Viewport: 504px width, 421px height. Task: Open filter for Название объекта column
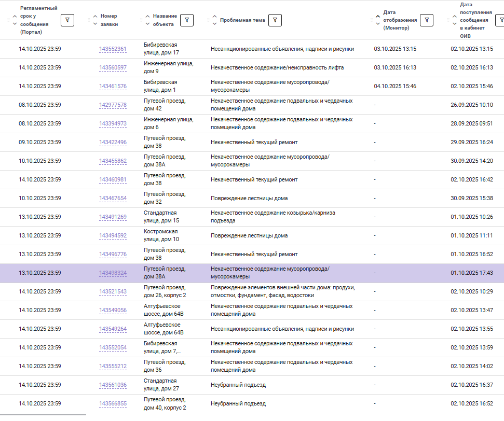point(187,20)
